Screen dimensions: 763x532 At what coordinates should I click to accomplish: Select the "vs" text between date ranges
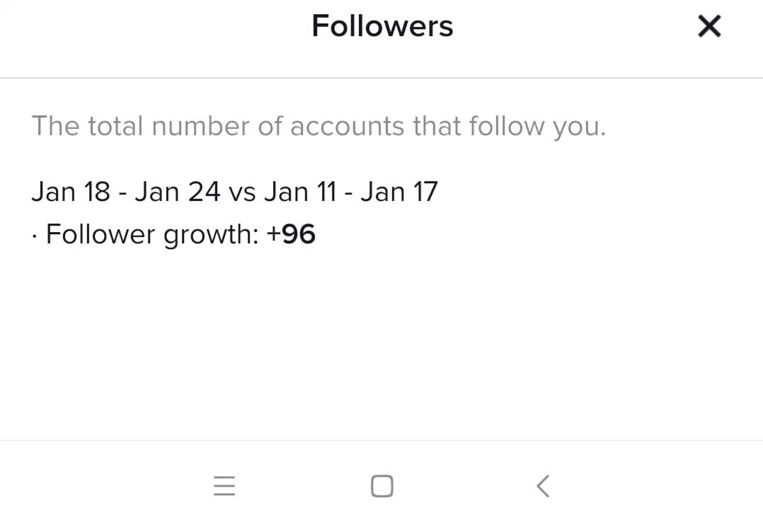tap(242, 194)
